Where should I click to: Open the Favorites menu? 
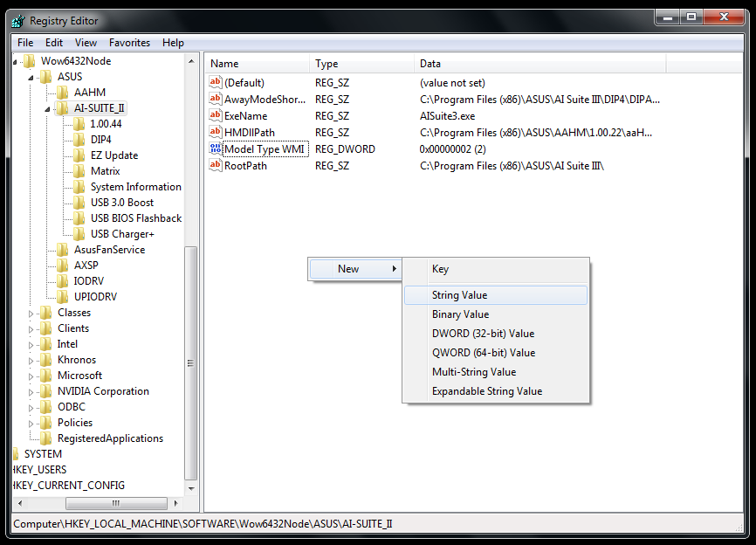pos(129,43)
